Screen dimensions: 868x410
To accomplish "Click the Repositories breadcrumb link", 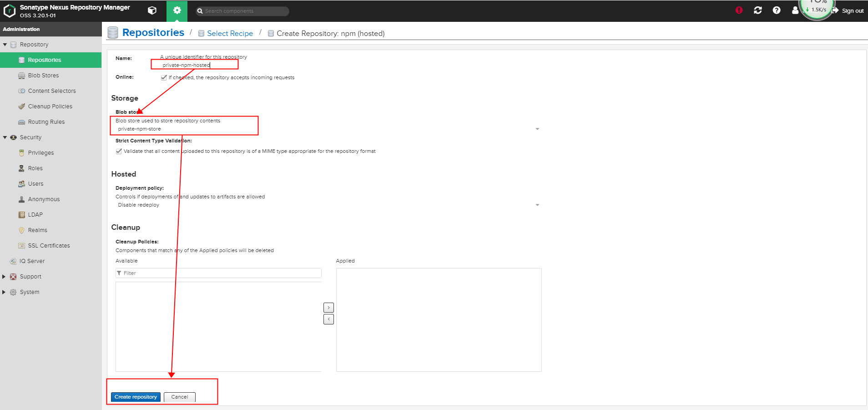I will [153, 33].
